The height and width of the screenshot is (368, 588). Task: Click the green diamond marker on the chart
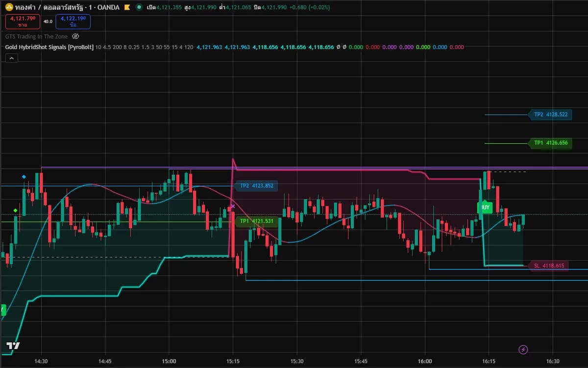16,210
